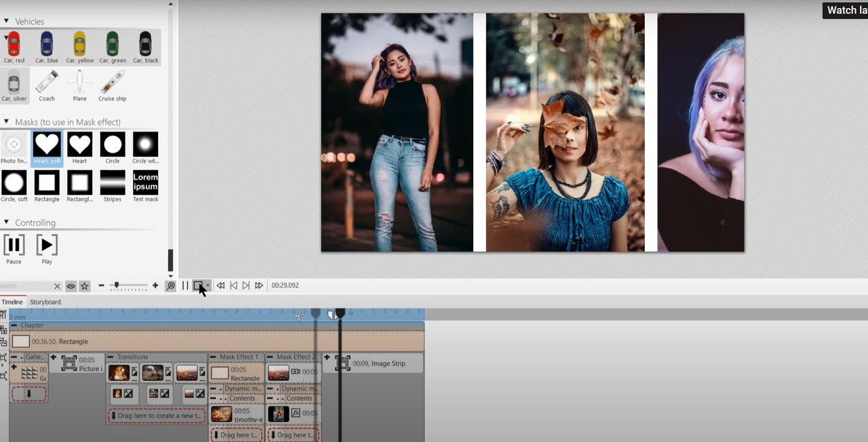Select the Heart, soft mask
Screen dimensions: 868x442
[47, 148]
